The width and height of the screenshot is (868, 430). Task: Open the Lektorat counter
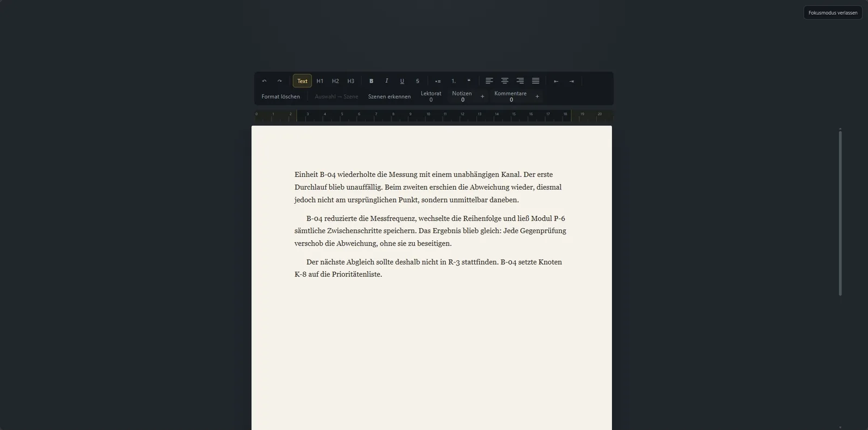click(x=431, y=97)
